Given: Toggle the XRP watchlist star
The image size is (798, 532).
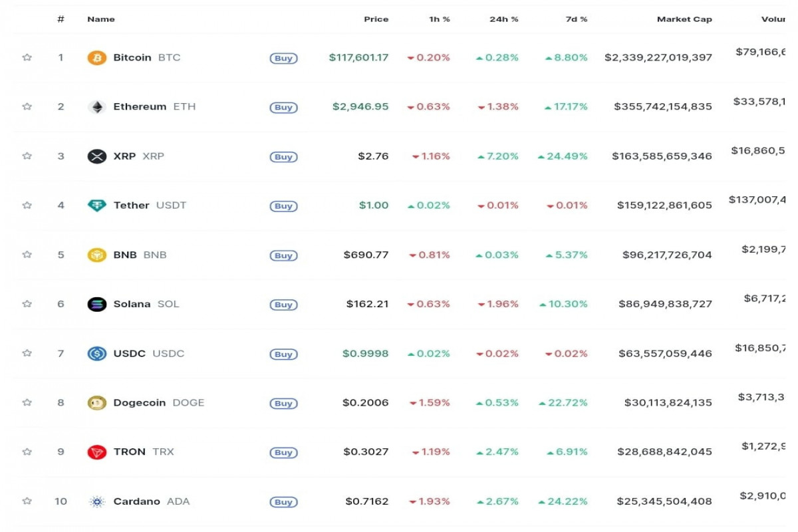Looking at the screenshot, I should [27, 156].
